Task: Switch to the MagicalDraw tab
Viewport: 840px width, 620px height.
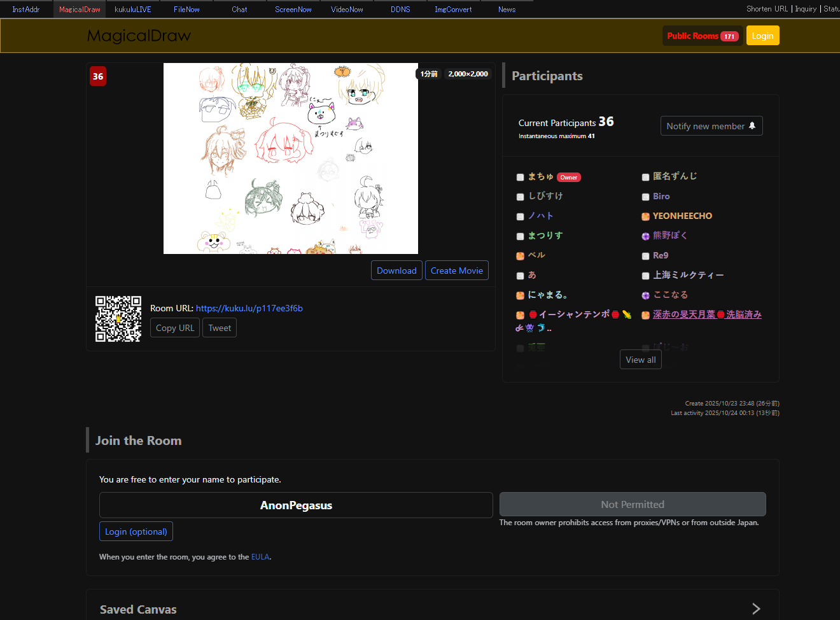Action: 80,10
